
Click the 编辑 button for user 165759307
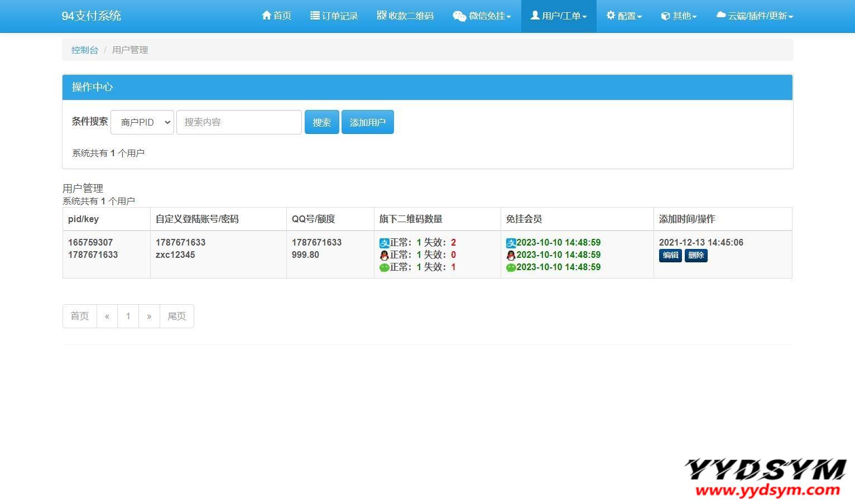(670, 255)
